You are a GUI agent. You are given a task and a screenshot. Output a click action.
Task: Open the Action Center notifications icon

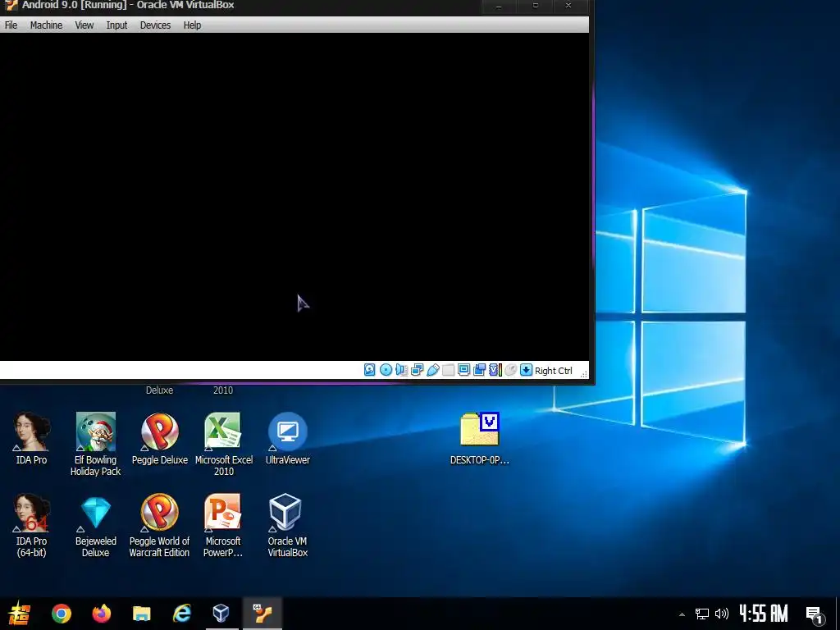(815, 614)
